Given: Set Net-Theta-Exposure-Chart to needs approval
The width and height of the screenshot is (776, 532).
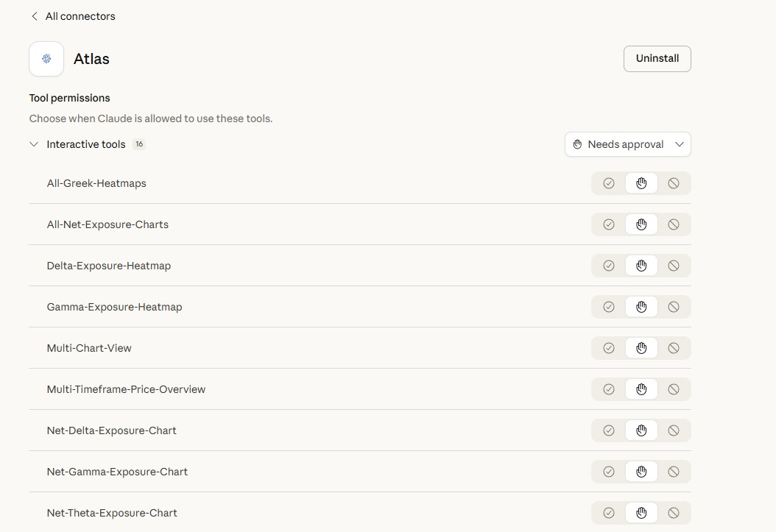Looking at the screenshot, I should [641, 513].
